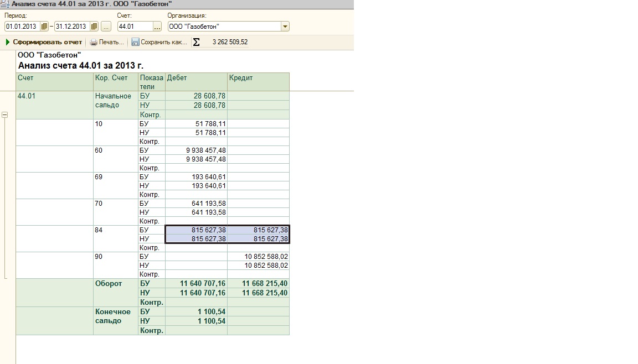638x364 pixels.
Task: Open calendar for end date 31.12.2013
Action: click(x=94, y=27)
